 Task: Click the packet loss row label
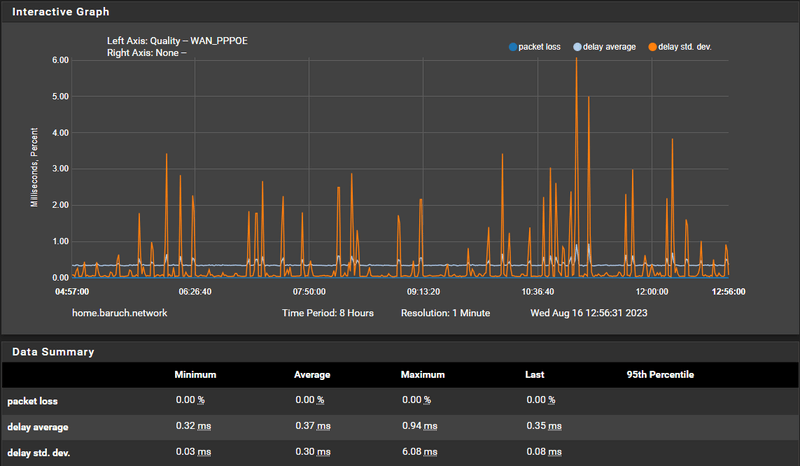[32, 401]
